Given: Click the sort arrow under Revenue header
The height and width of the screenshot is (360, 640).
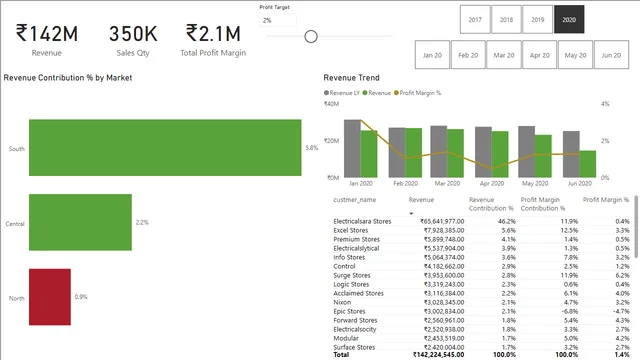Looking at the screenshot, I should click(411, 213).
